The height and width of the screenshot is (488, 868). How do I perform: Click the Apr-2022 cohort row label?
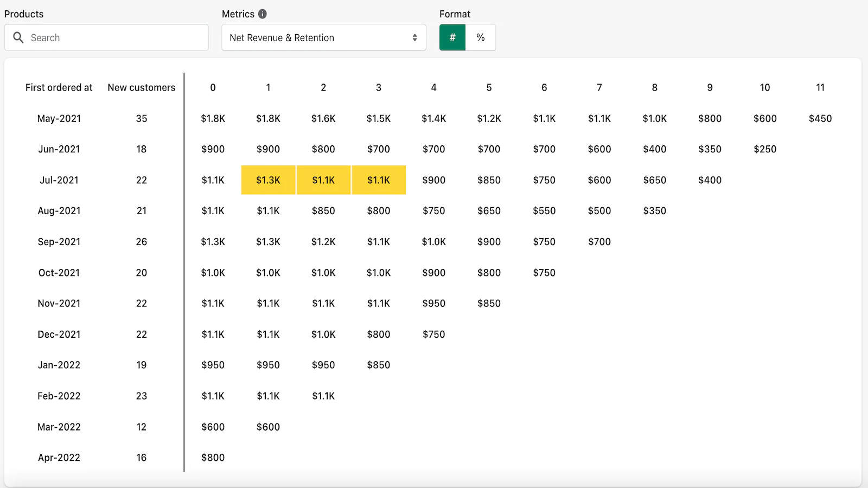point(59,458)
